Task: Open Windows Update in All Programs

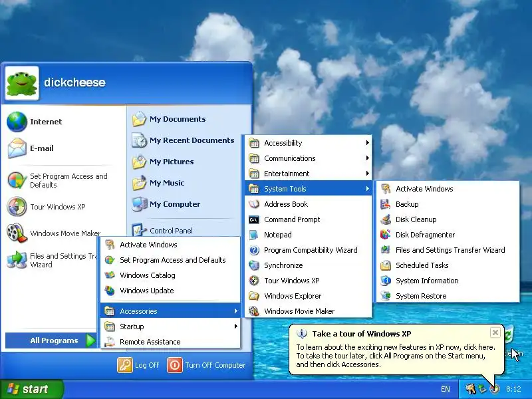Action: (x=170, y=291)
